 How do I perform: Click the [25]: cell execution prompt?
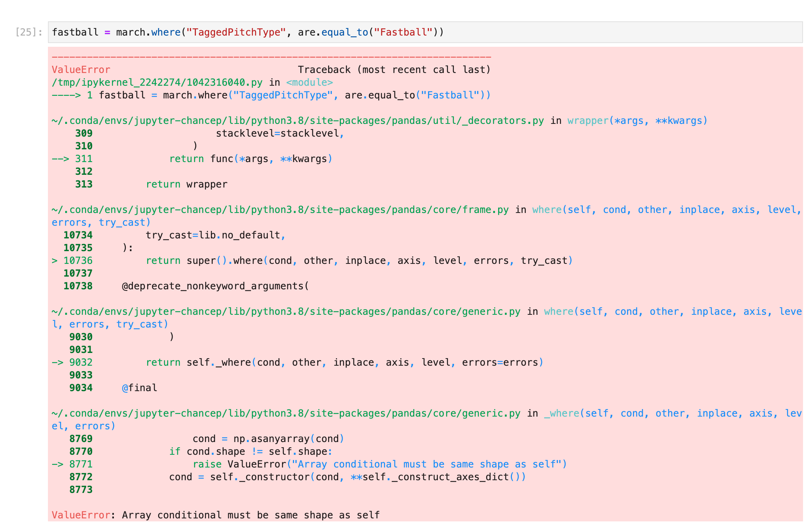tap(29, 32)
